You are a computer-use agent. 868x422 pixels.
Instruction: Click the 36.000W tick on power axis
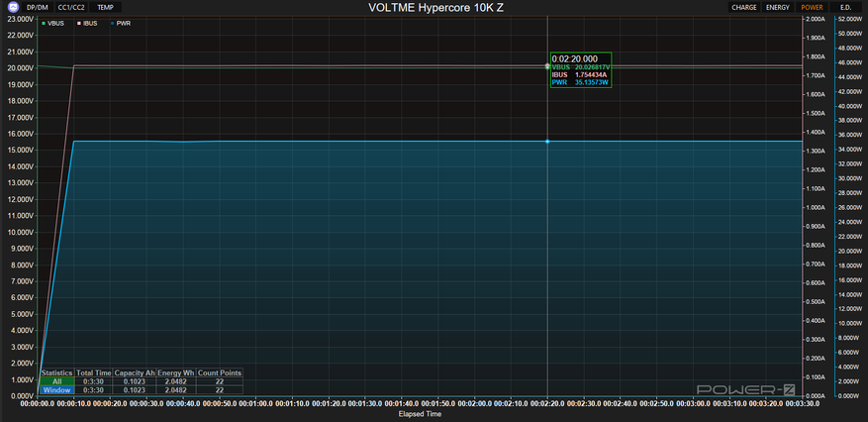tap(851, 135)
